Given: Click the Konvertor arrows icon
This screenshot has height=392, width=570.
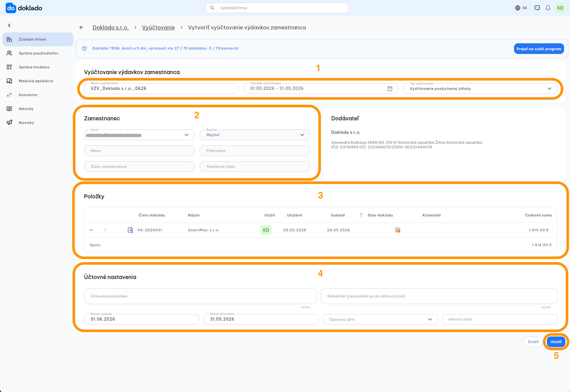Looking at the screenshot, I should click(x=9, y=95).
